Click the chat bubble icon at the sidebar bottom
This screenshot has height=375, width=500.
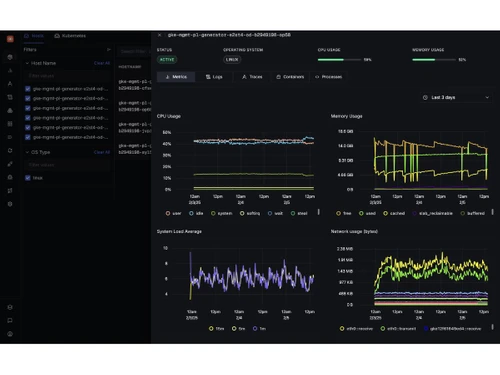(x=10, y=320)
